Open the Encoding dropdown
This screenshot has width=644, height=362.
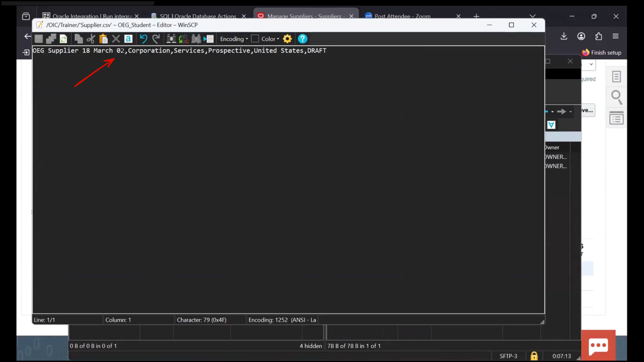[x=234, y=39]
